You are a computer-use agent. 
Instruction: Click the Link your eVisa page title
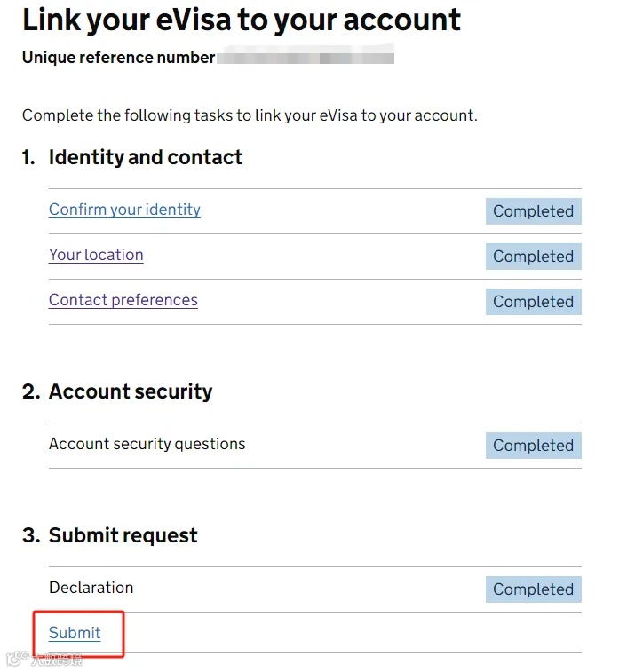pos(242,20)
